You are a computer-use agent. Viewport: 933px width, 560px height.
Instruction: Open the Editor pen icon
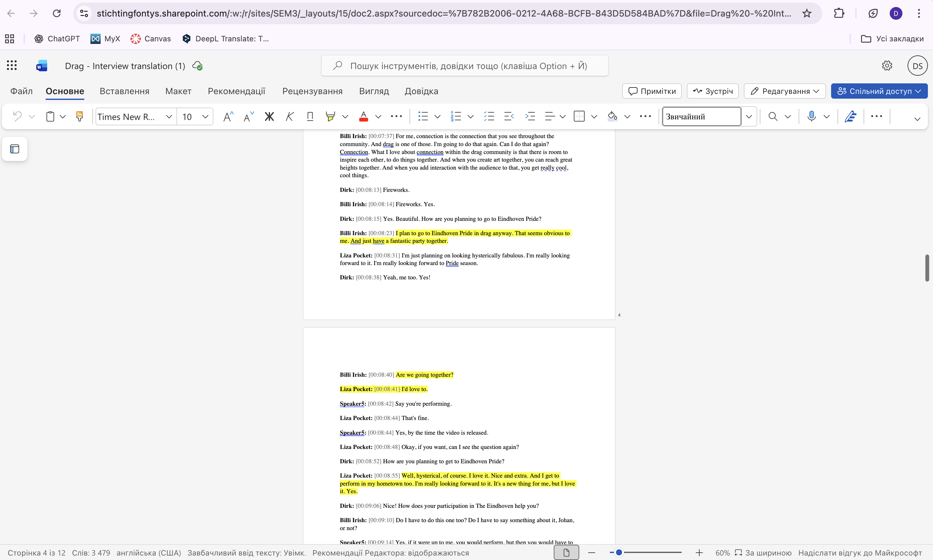coord(850,116)
